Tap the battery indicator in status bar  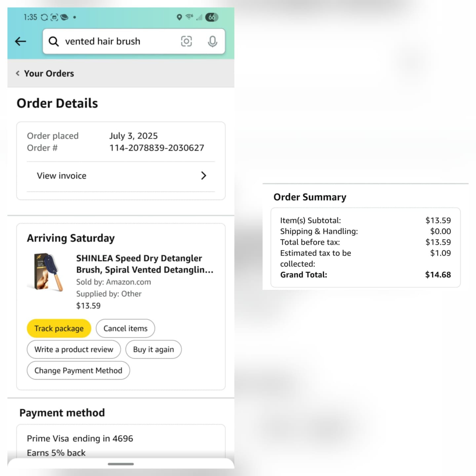[212, 17]
